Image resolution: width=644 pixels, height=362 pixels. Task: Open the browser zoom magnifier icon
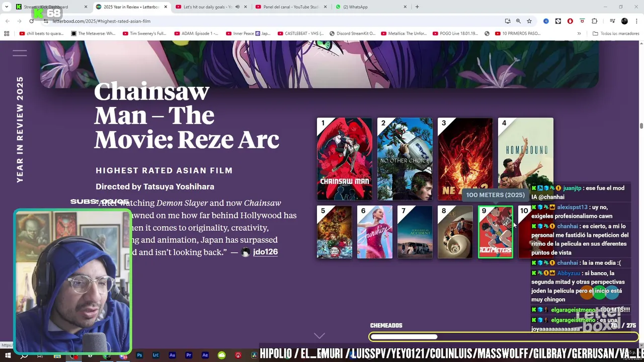(518, 21)
